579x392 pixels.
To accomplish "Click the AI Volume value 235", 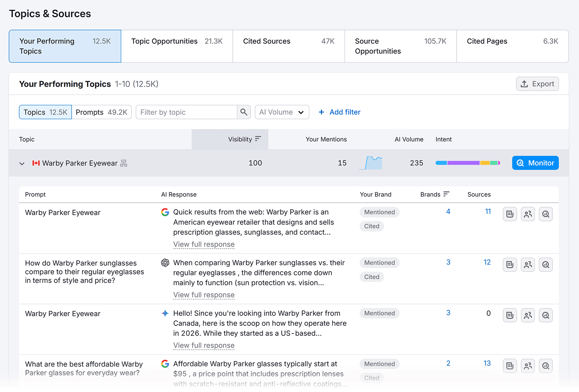I will pos(417,163).
